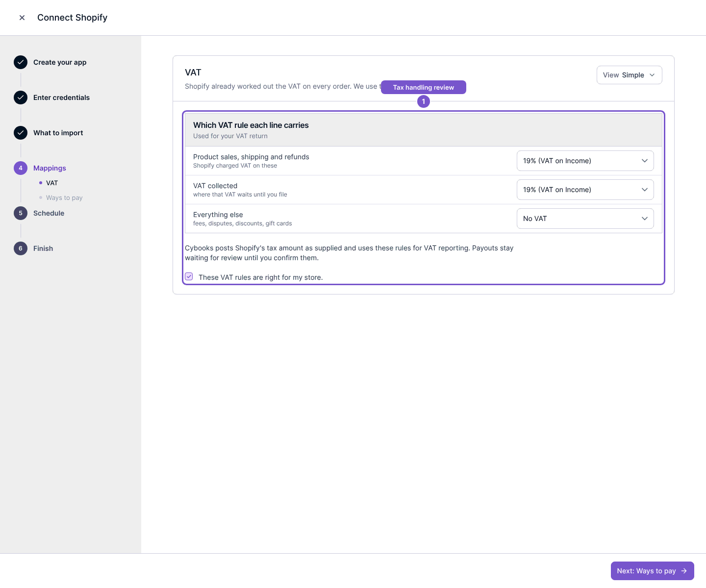The height and width of the screenshot is (588, 706).
Task: Click the 'Shopify charged VAT on these' hint
Action: point(235,166)
